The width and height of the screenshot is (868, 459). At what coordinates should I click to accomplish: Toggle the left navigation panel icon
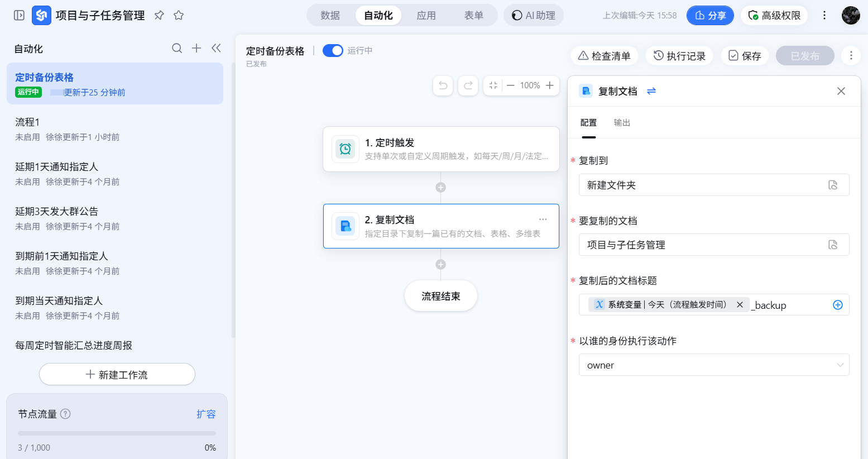pos(19,16)
